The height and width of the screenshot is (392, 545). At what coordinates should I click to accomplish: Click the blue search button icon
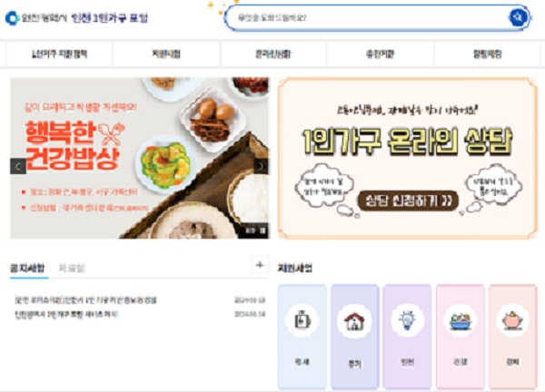pyautogui.click(x=518, y=16)
